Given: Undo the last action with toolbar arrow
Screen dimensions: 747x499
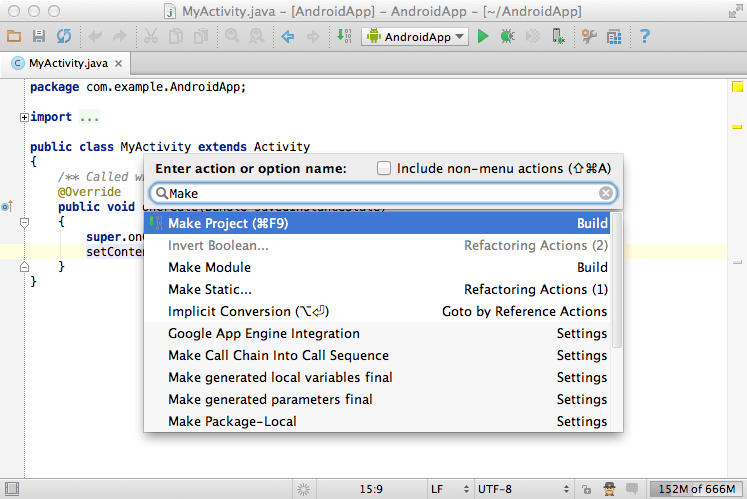Looking at the screenshot, I should coord(95,36).
